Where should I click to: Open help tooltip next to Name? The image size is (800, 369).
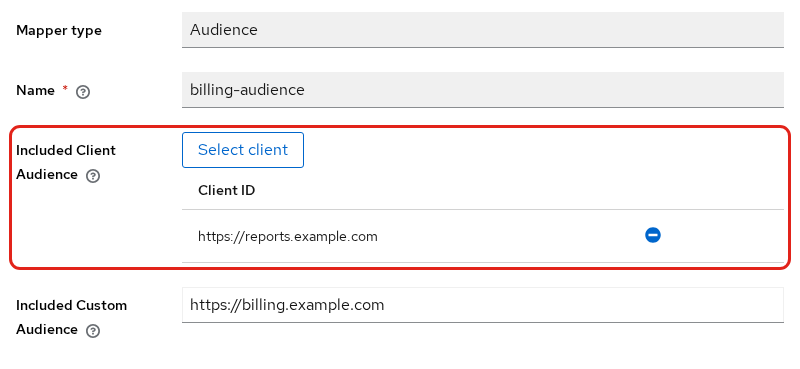pos(83,92)
